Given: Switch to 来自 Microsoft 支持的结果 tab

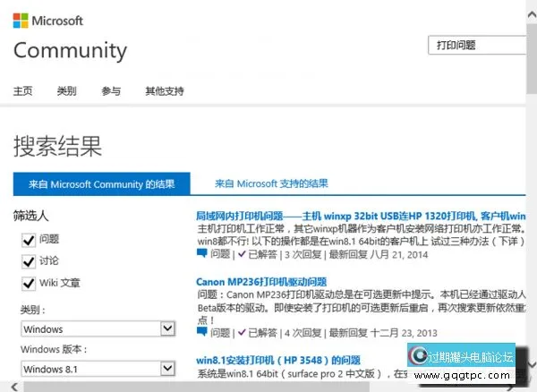Looking at the screenshot, I should tap(271, 183).
